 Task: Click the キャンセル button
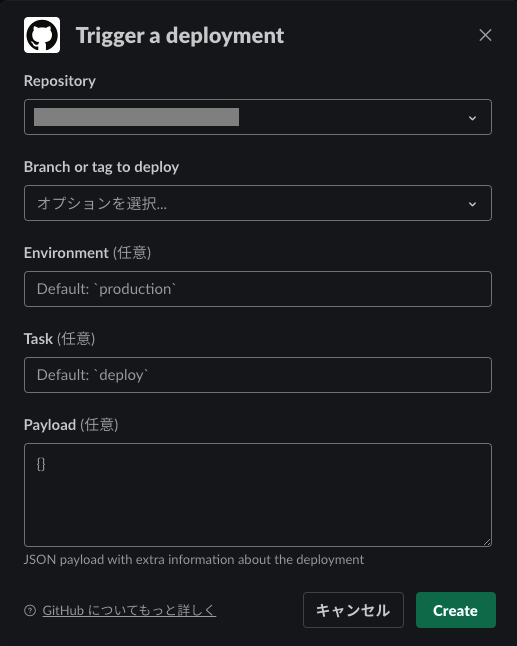tap(353, 610)
